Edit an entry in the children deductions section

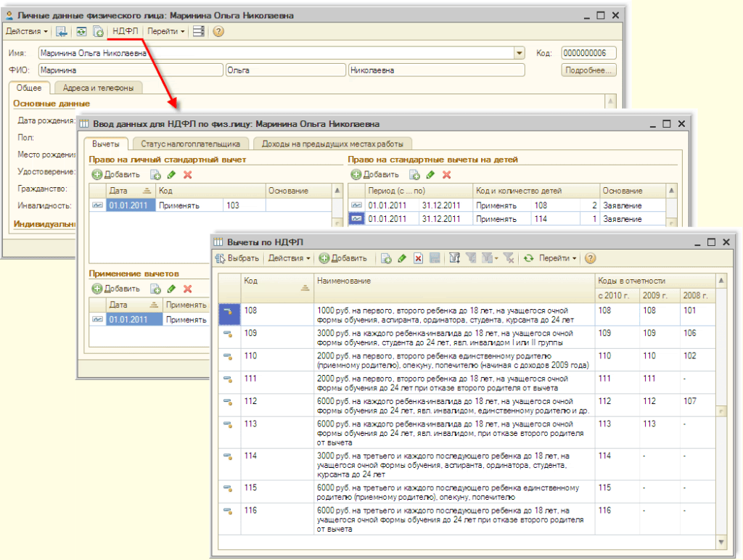(431, 175)
